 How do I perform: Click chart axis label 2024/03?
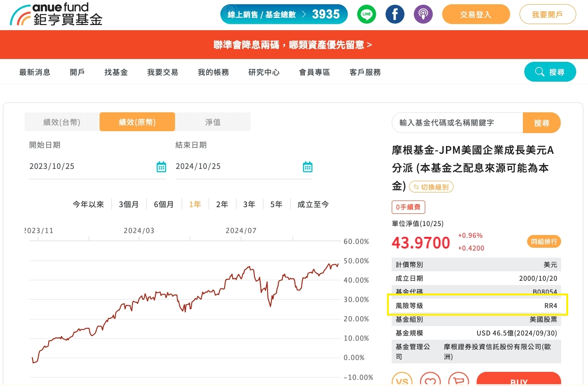[x=139, y=231]
